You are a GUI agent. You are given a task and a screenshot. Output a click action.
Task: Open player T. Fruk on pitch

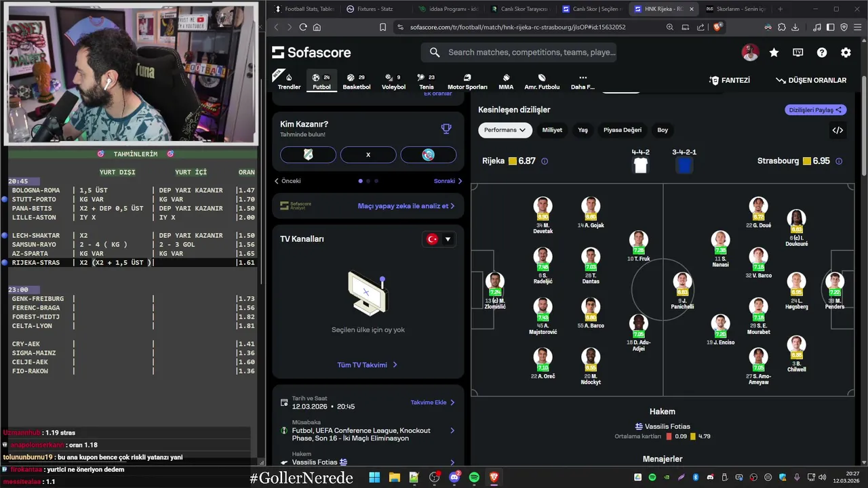[x=638, y=246]
